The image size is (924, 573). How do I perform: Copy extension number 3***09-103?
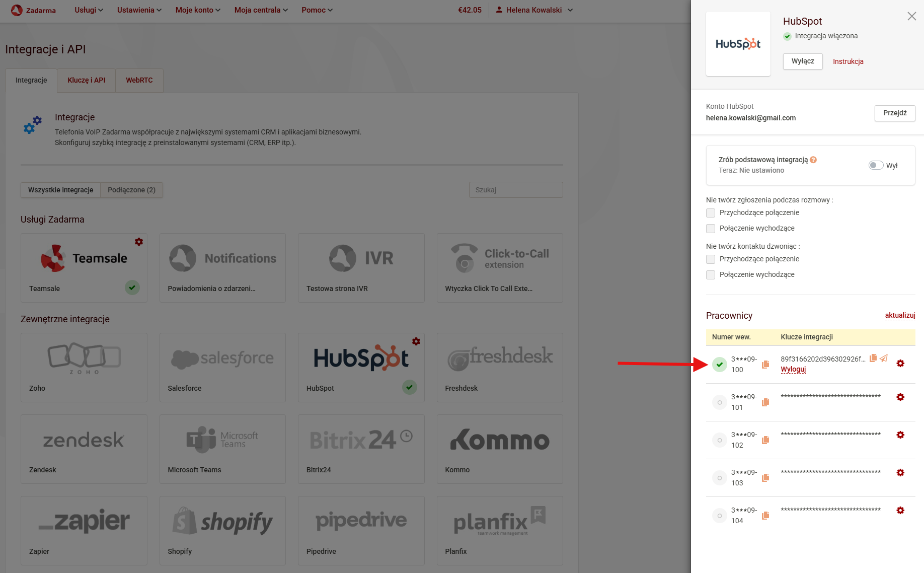[x=765, y=478]
